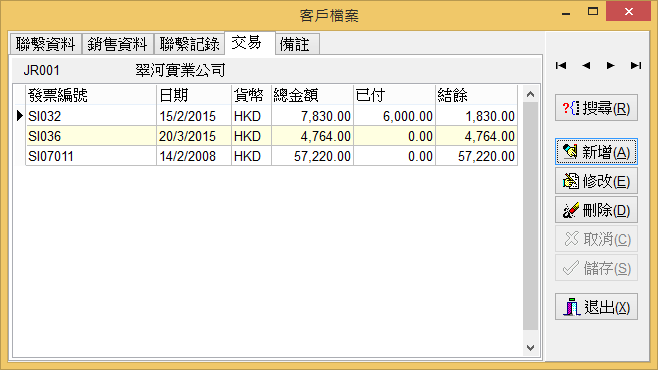Open the 備註 tab
Image resolution: width=658 pixels, height=370 pixels.
297,44
